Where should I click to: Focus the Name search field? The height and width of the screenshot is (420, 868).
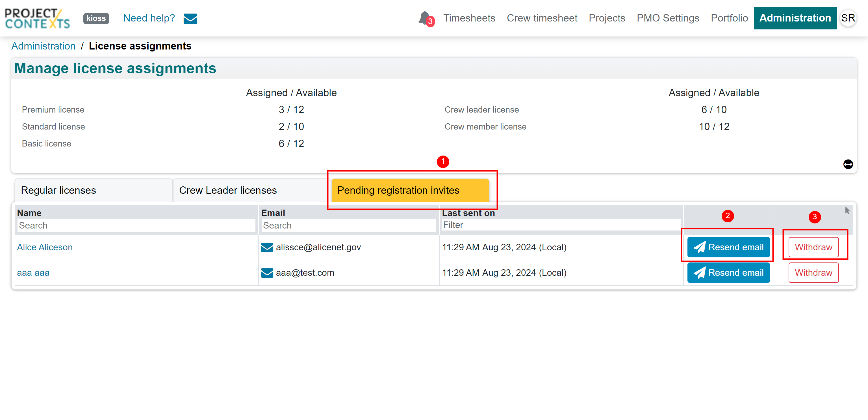coord(136,225)
